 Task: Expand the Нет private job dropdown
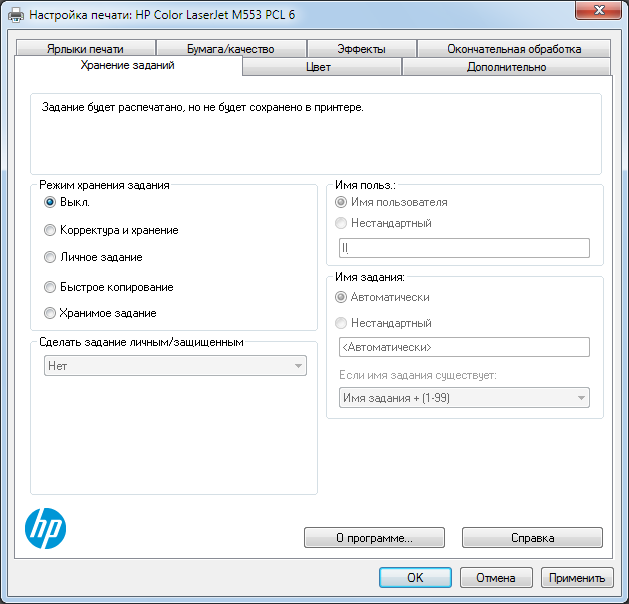pos(174,367)
